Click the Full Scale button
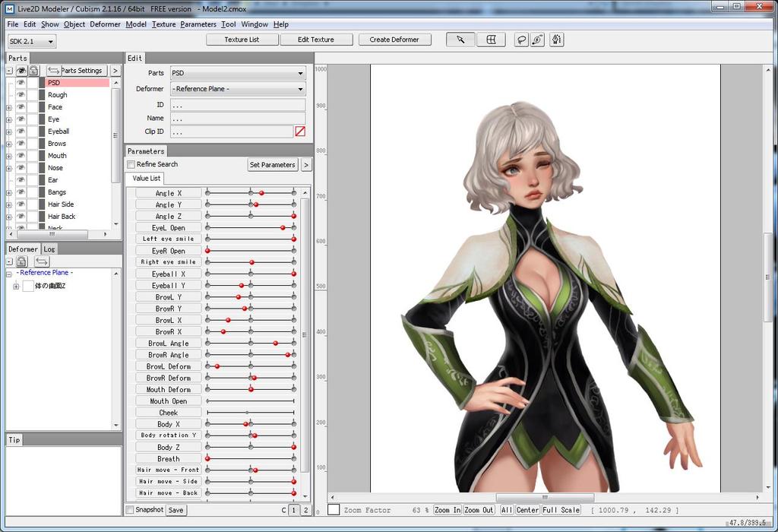This screenshot has width=778, height=532. point(561,510)
